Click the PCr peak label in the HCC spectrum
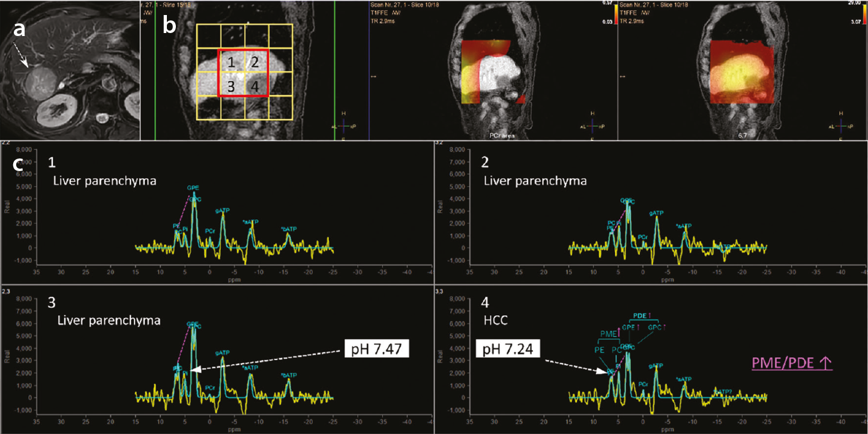 point(643,384)
